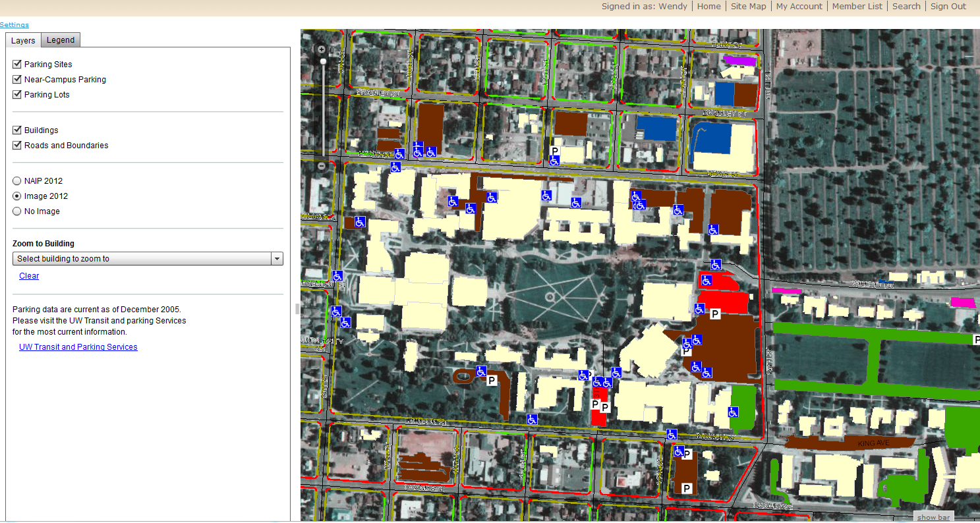
Task: Click the zoom out minus icon on the map
Action: (321, 166)
